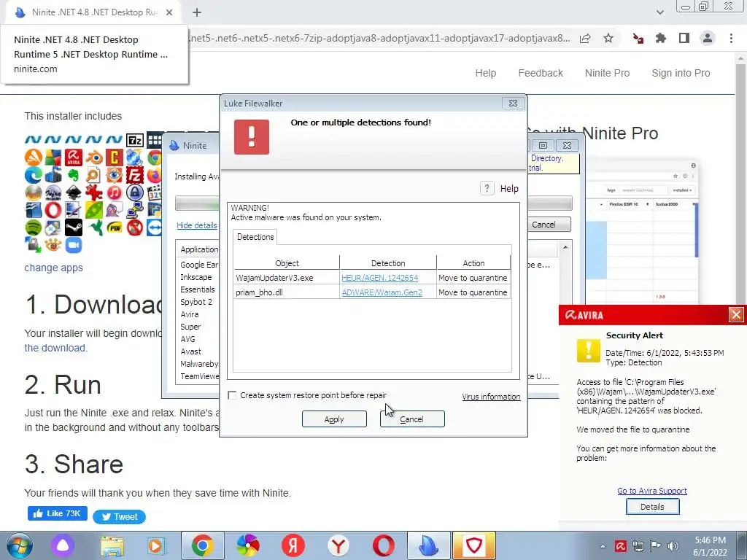
Task: Click the XnView eye icon
Action: click(53, 245)
